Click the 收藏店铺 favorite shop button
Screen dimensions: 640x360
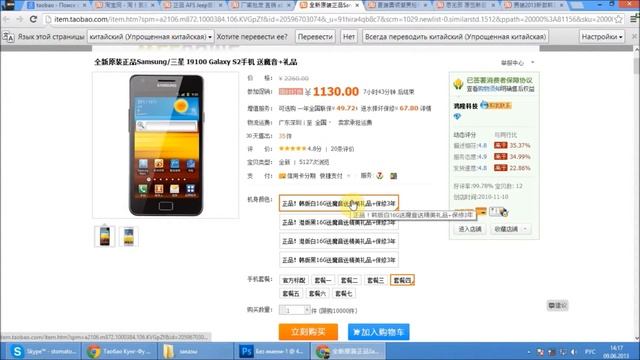coord(506,229)
